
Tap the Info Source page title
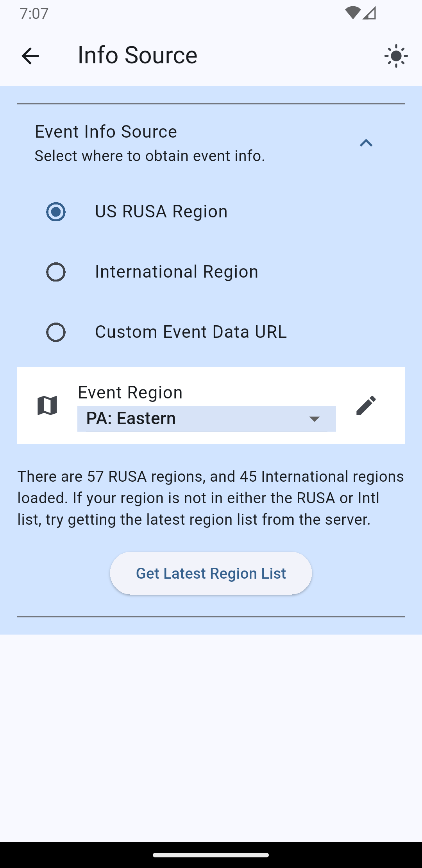tap(138, 55)
